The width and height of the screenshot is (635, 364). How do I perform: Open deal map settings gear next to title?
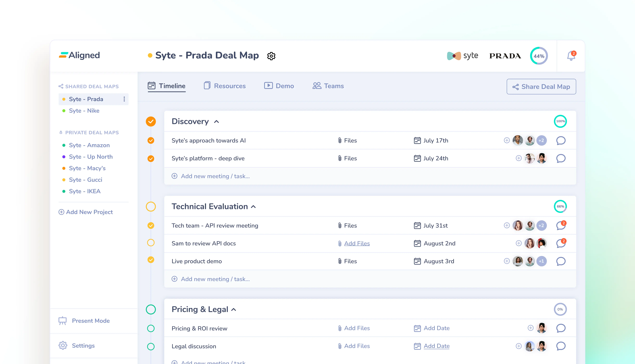pos(271,56)
